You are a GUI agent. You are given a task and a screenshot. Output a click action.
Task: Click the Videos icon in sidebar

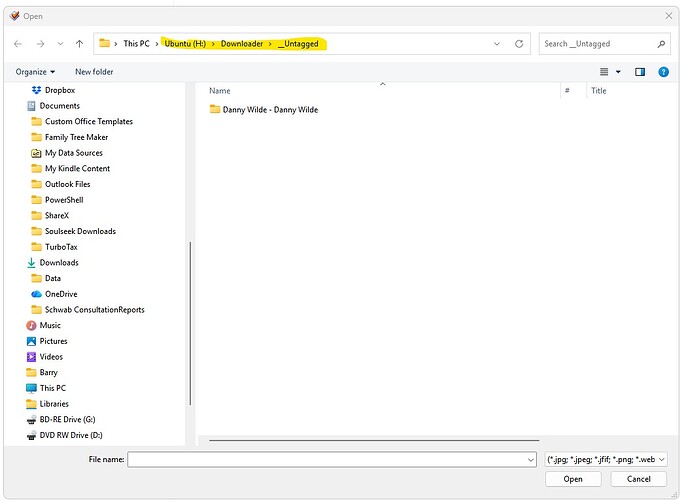click(31, 357)
